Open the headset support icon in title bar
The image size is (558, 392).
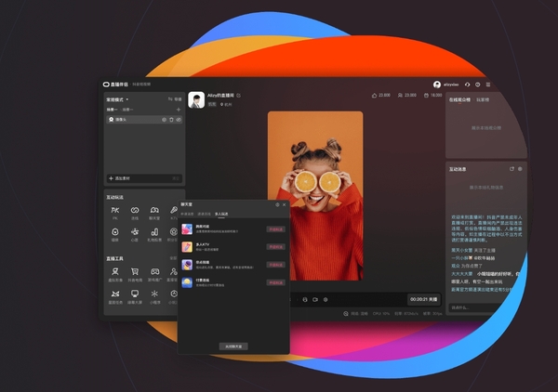pos(466,85)
